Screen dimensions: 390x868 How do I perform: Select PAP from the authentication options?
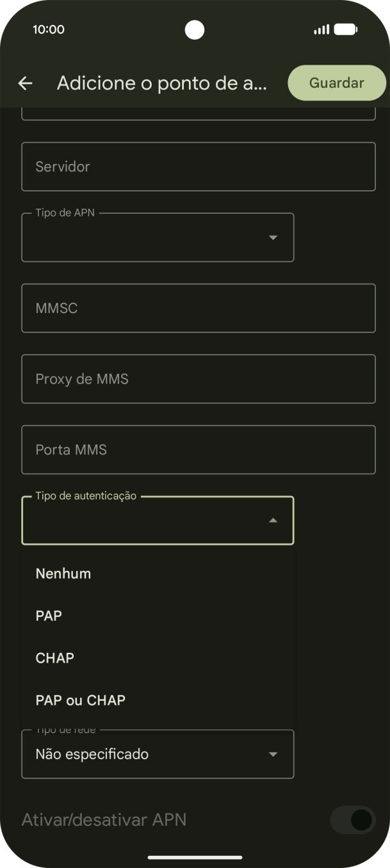(x=49, y=615)
